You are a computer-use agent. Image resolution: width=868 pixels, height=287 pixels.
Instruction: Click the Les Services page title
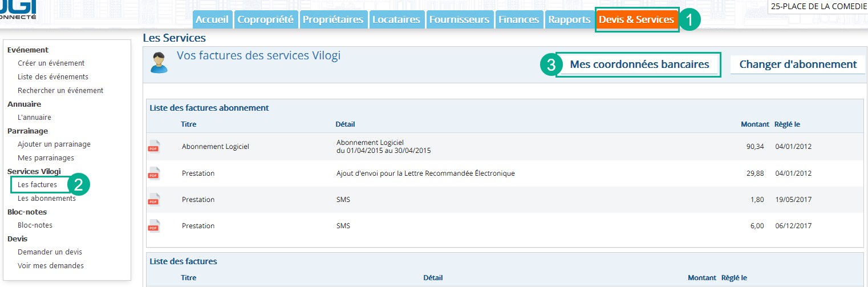174,38
